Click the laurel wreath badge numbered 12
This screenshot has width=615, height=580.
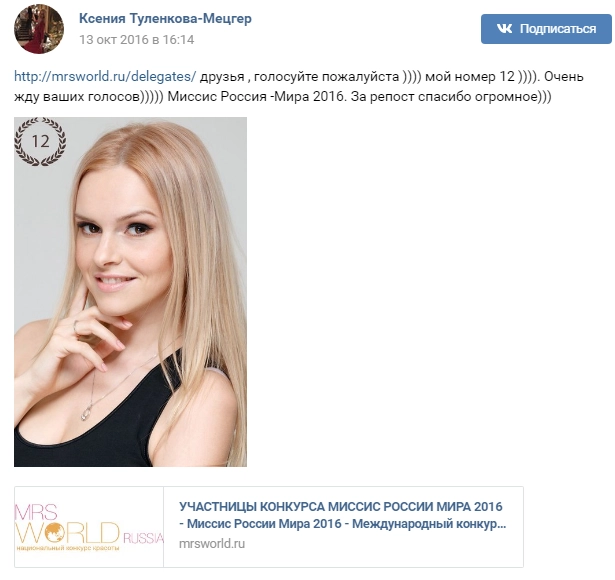(x=40, y=142)
